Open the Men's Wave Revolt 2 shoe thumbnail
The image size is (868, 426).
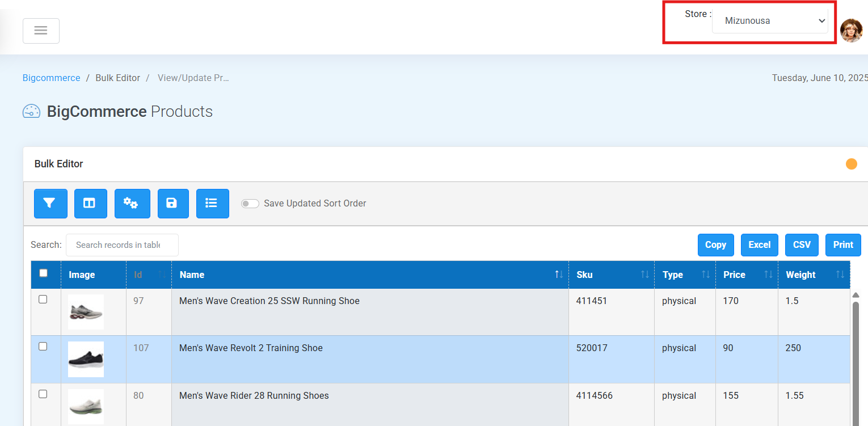coord(86,359)
